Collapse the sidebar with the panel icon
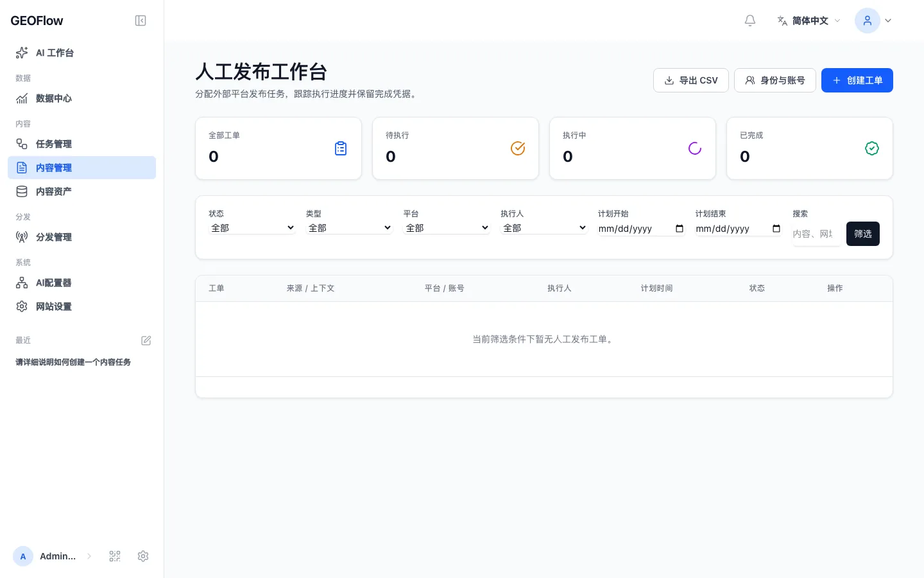Image resolution: width=924 pixels, height=578 pixels. [141, 21]
